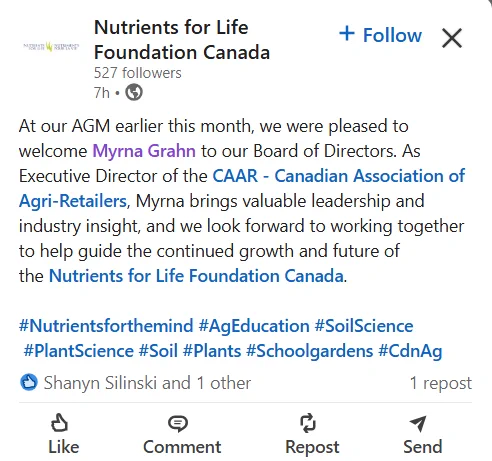Click the Send paper plane icon

tap(418, 423)
